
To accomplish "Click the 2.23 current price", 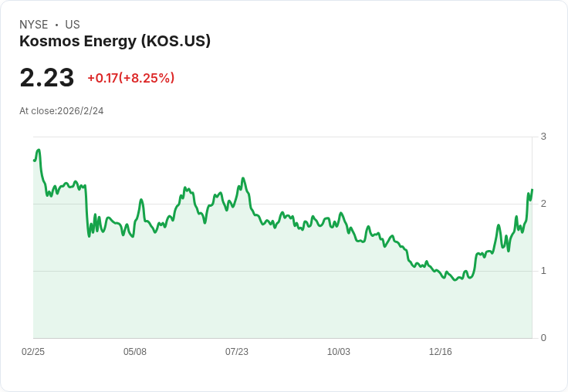I will [x=47, y=78].
